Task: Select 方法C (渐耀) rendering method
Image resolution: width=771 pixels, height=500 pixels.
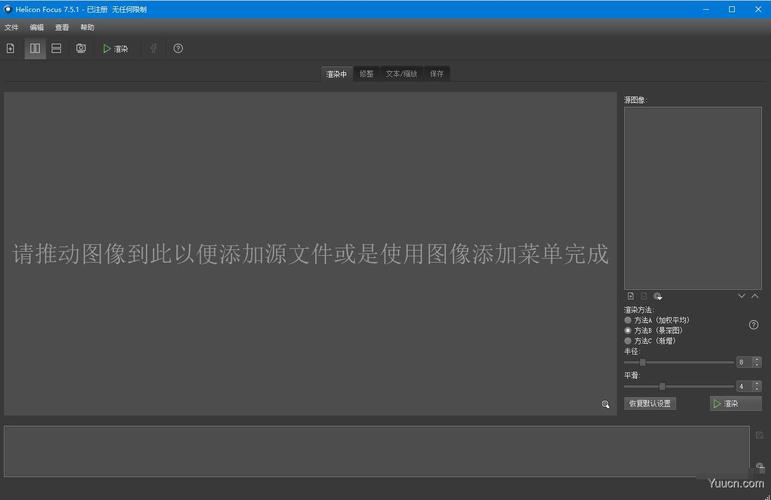Action: pyautogui.click(x=650, y=341)
